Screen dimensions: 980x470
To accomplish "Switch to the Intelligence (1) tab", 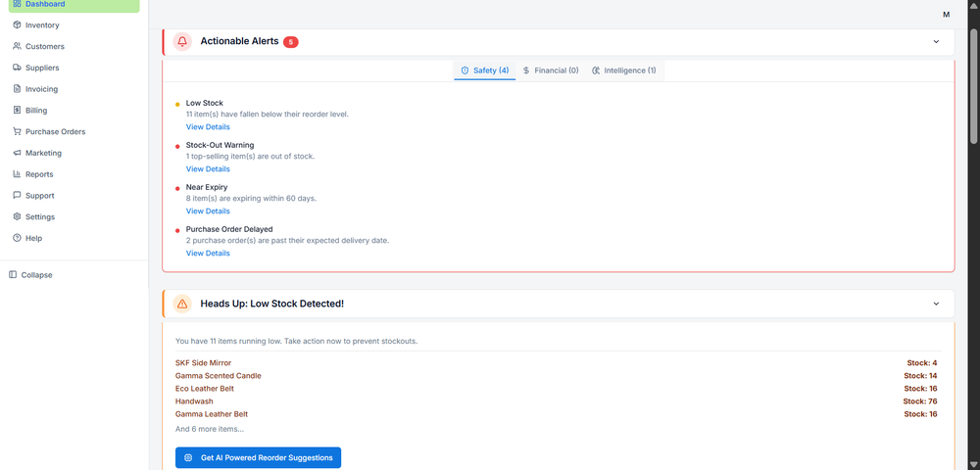I will point(623,70).
